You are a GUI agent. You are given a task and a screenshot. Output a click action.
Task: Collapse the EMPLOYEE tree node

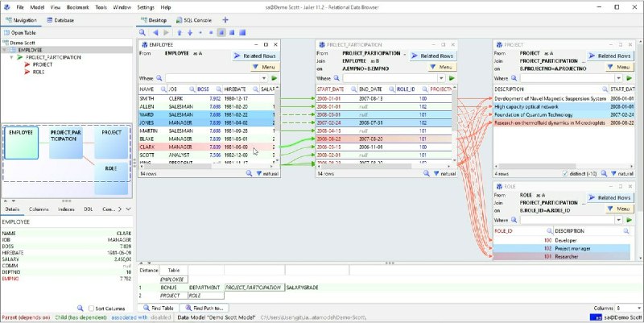pyautogui.click(x=4, y=50)
